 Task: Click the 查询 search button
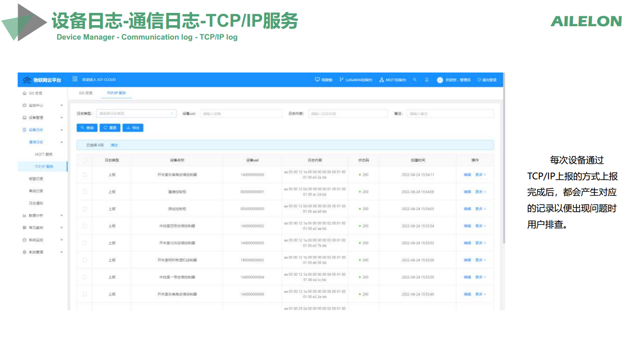87,128
